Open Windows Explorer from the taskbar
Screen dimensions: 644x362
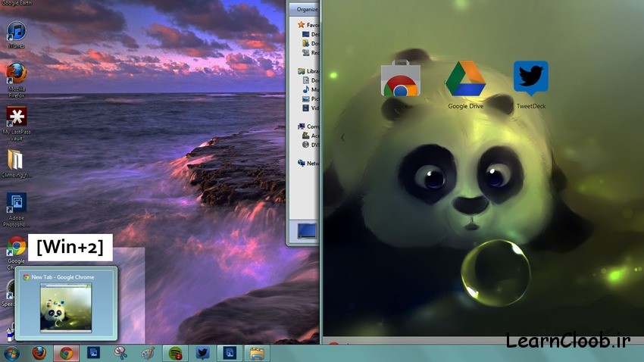point(257,354)
